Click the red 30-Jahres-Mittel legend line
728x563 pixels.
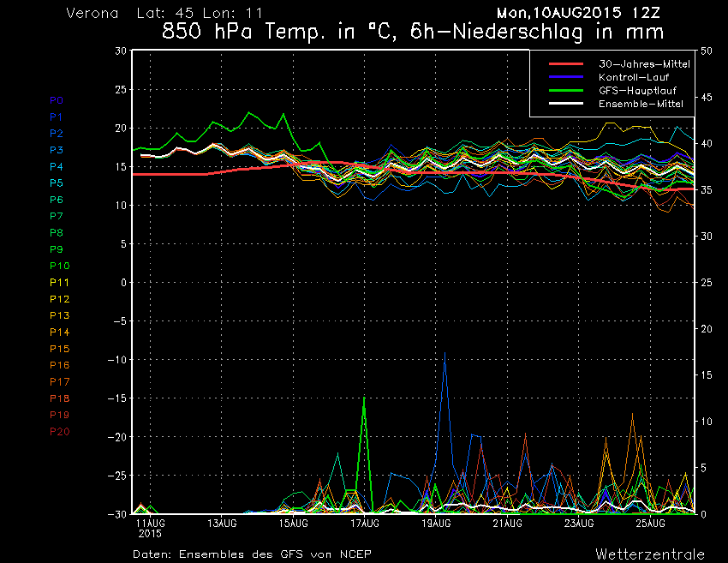pos(566,63)
